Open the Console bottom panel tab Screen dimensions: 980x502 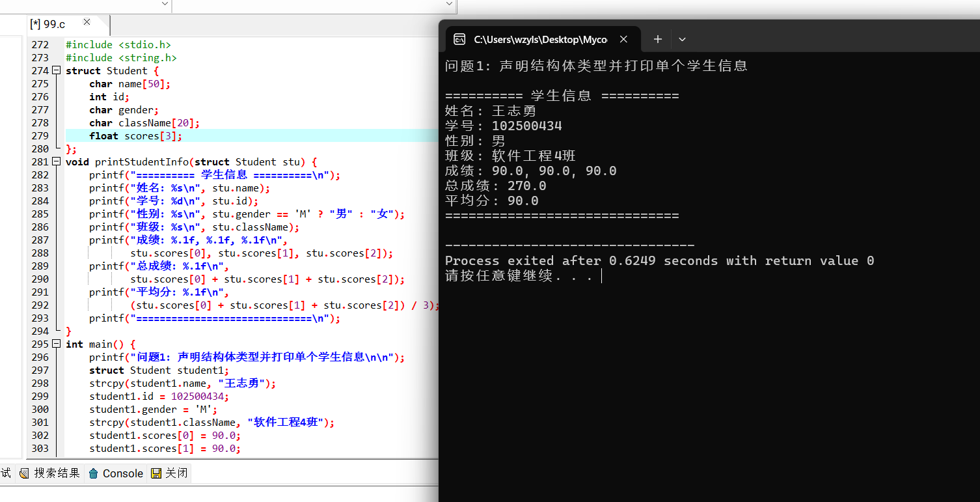[x=116, y=473]
